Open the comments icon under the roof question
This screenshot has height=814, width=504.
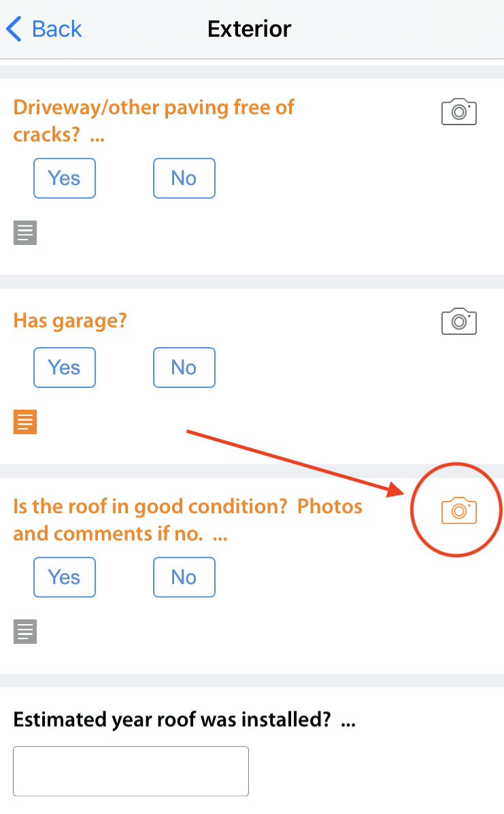pyautogui.click(x=25, y=632)
